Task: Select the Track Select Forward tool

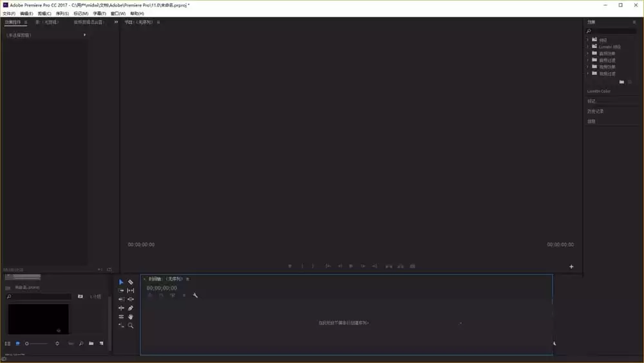Action: pyautogui.click(x=121, y=291)
